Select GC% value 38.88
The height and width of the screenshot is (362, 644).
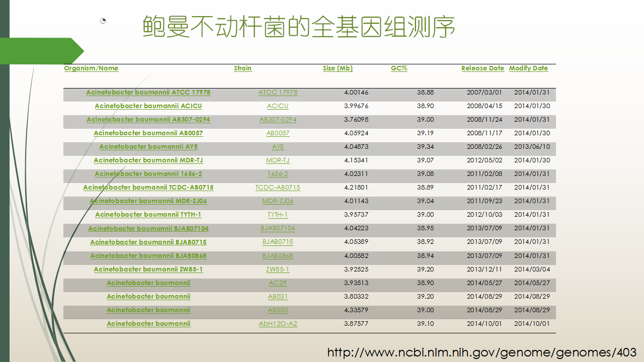click(425, 93)
